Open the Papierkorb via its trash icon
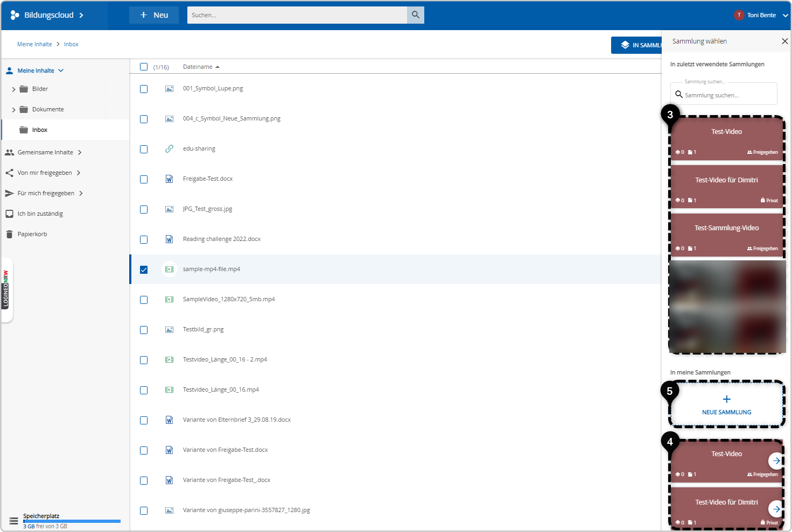The height and width of the screenshot is (532, 792). 9,233
